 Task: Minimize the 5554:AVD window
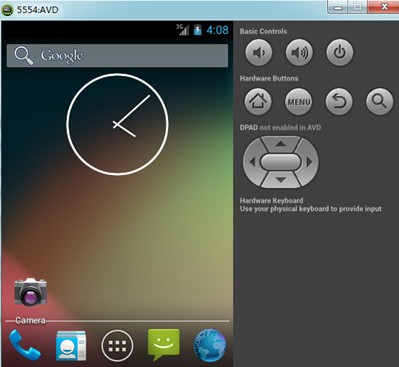click(338, 7)
